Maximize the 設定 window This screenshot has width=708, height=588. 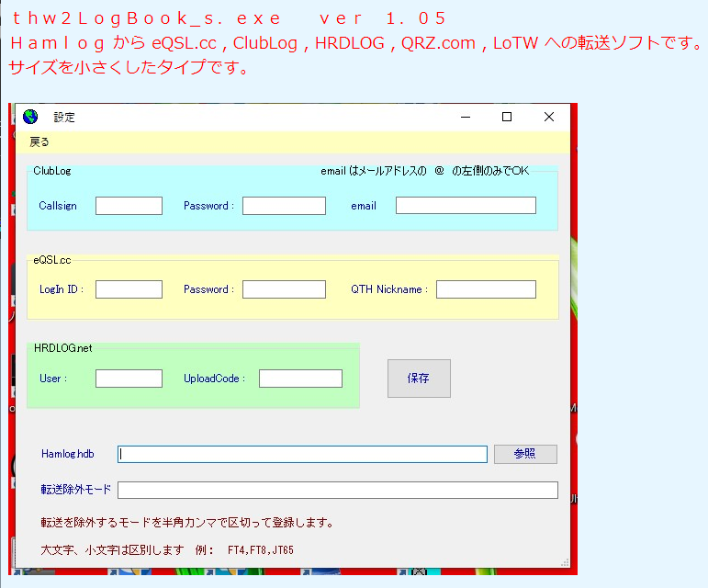(507, 117)
